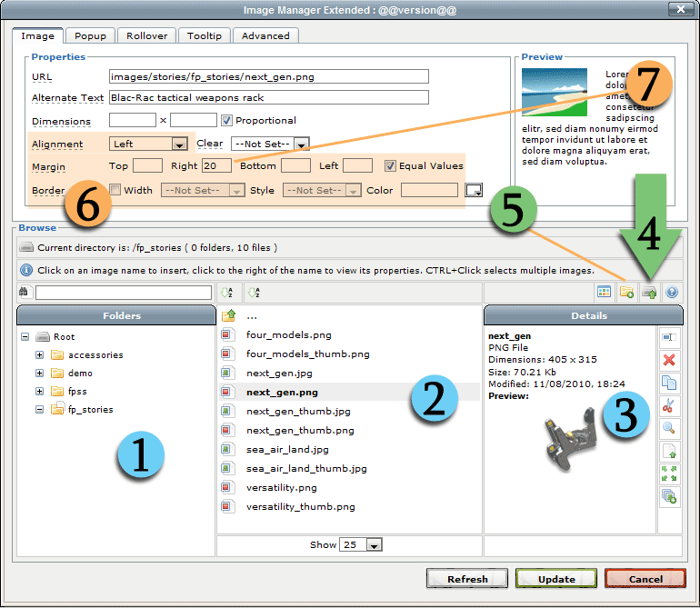
Task: Open the help icon in browse toolbar
Action: pos(672,293)
